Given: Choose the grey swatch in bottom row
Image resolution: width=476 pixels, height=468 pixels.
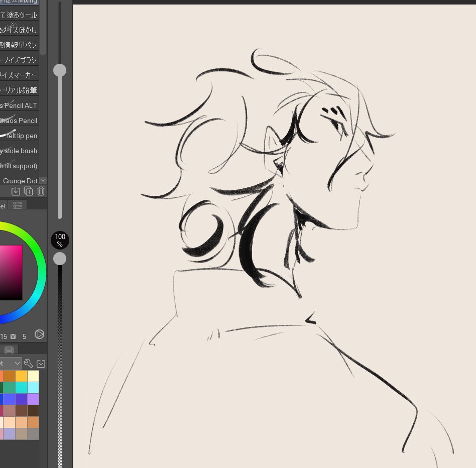Looking at the screenshot, I should point(33,434).
